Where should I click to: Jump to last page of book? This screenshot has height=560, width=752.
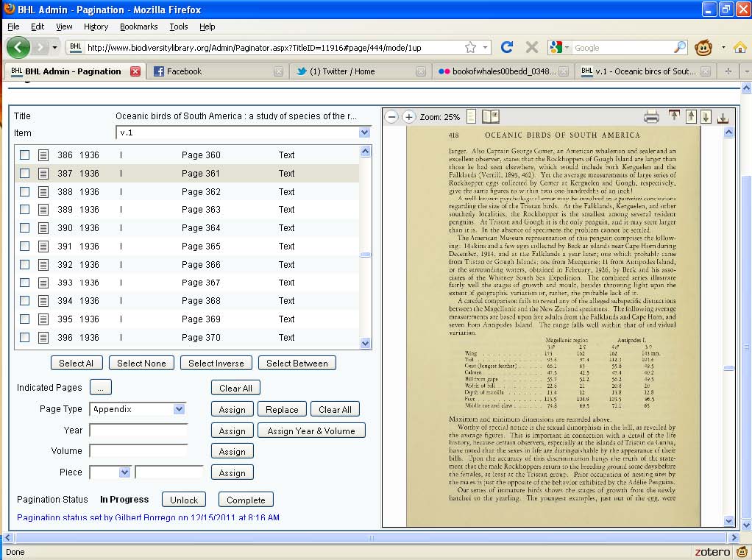(723, 117)
